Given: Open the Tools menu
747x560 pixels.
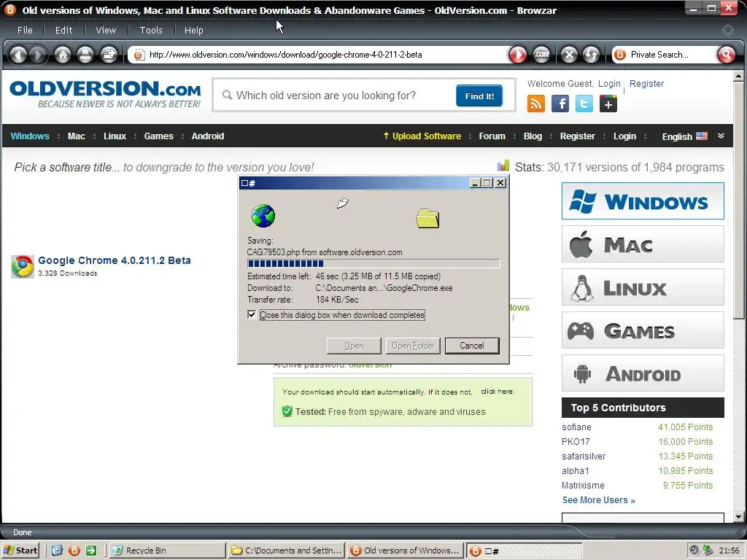Looking at the screenshot, I should pyautogui.click(x=151, y=30).
